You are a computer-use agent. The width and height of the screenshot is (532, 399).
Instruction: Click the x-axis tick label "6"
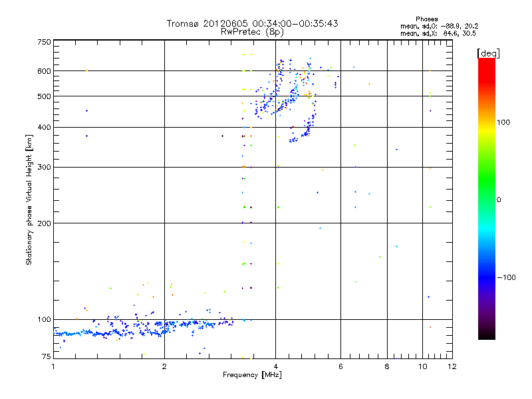point(340,366)
